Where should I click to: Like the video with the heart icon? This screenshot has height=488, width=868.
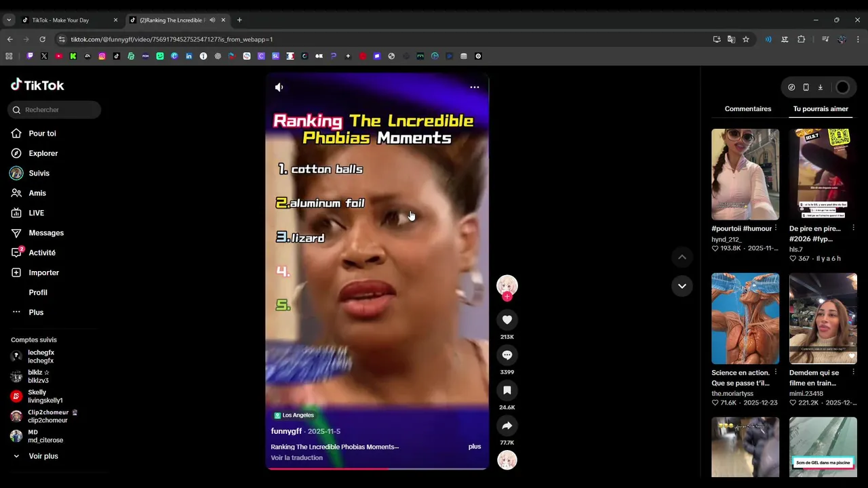coord(507,319)
